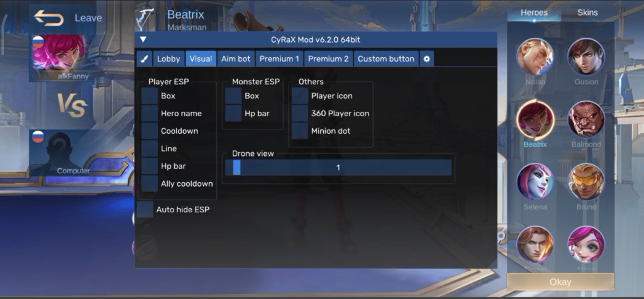Select the Gusion hero portrait
The image size is (644, 299).
[x=586, y=57]
